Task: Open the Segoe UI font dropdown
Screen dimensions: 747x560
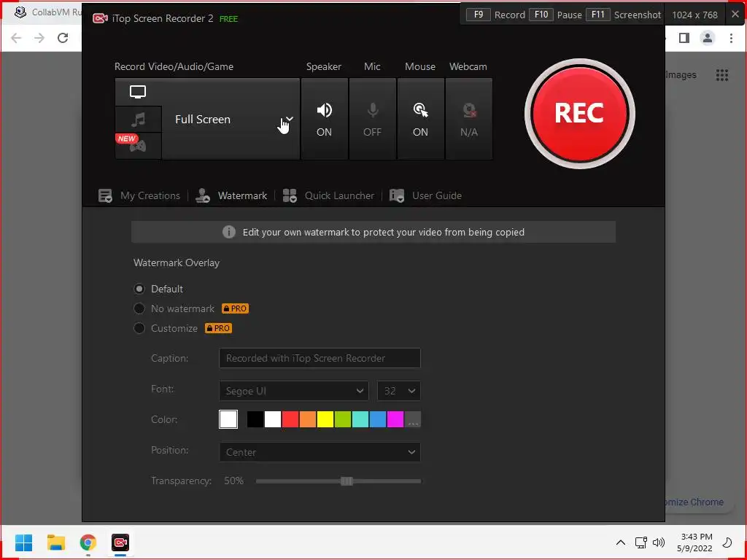Action: click(x=294, y=391)
